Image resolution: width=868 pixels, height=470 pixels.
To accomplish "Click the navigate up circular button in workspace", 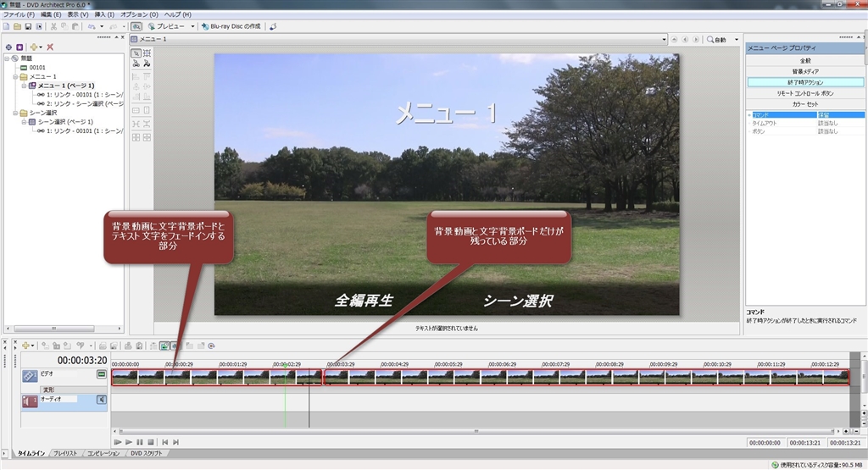I will 674,39.
